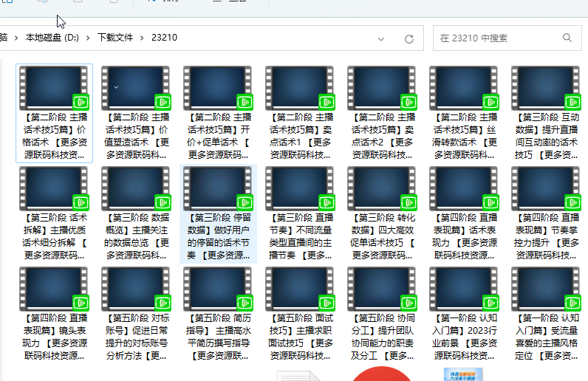588x381 pixels.
Task: Select the 卖点话术1 video file
Action: coord(300,113)
